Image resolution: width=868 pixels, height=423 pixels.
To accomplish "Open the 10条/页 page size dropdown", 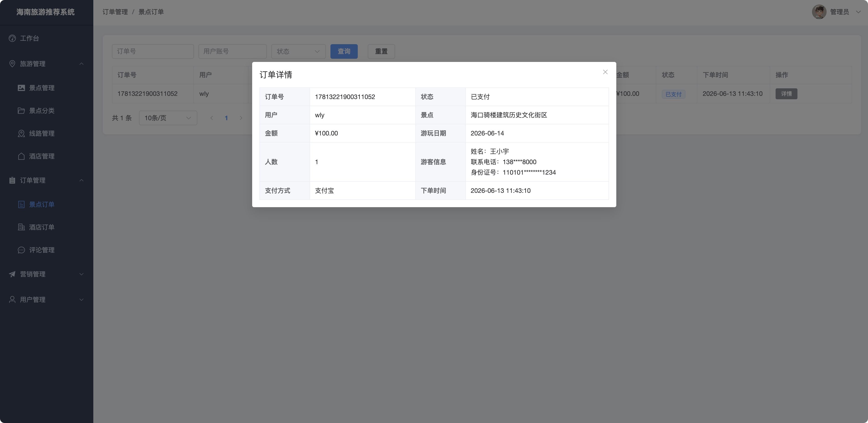I will coord(168,118).
